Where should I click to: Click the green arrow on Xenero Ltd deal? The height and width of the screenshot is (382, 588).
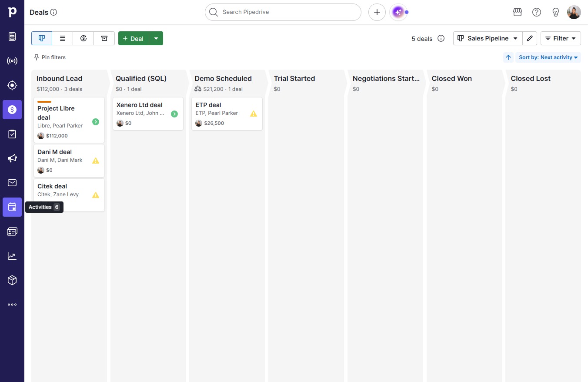point(174,114)
